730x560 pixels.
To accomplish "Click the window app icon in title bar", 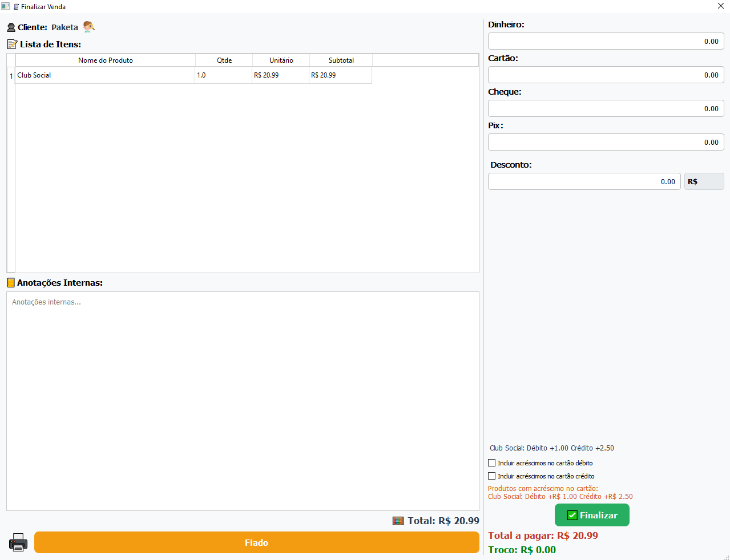I will pyautogui.click(x=6, y=6).
